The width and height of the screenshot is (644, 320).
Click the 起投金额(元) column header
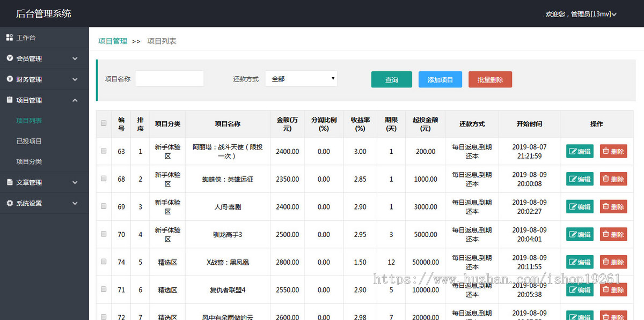point(425,124)
